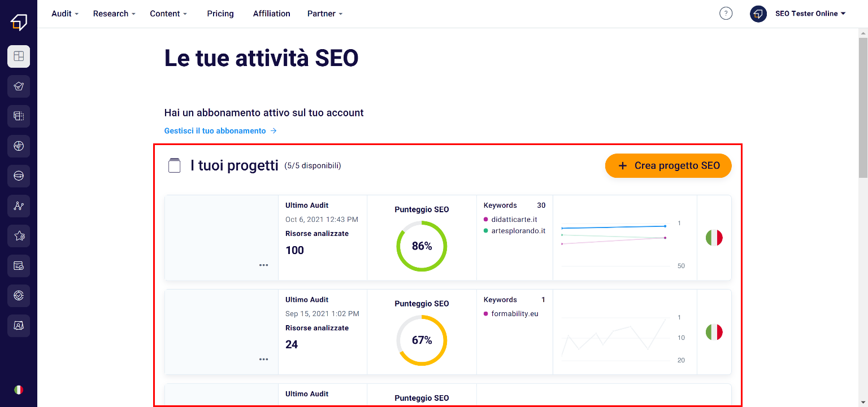Click the checklist editor icon in the sidebar
This screenshot has height=407, width=868.
pos(19,266)
